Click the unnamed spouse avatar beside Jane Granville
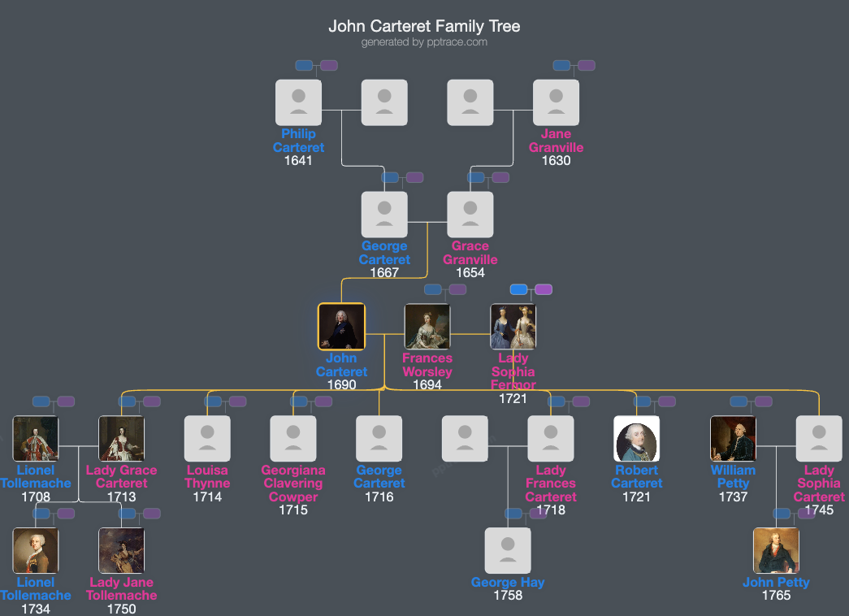849x616 pixels. (470, 102)
